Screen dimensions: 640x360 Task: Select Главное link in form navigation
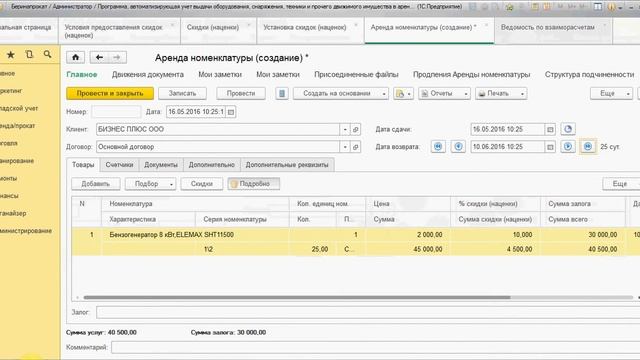point(82,75)
